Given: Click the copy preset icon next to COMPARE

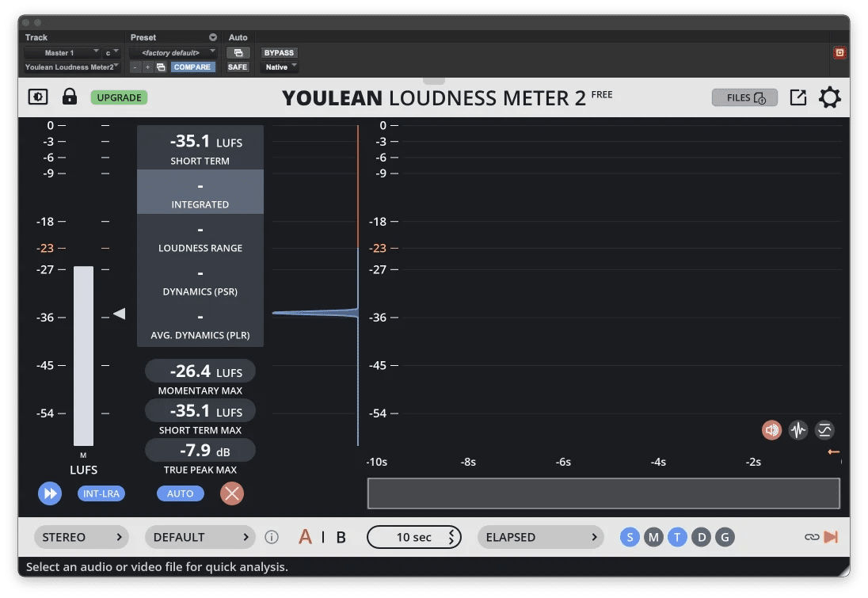Looking at the screenshot, I should 161,67.
